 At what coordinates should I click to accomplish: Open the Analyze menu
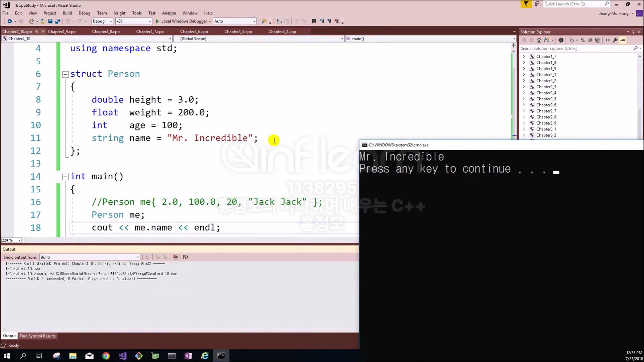pos(169,13)
